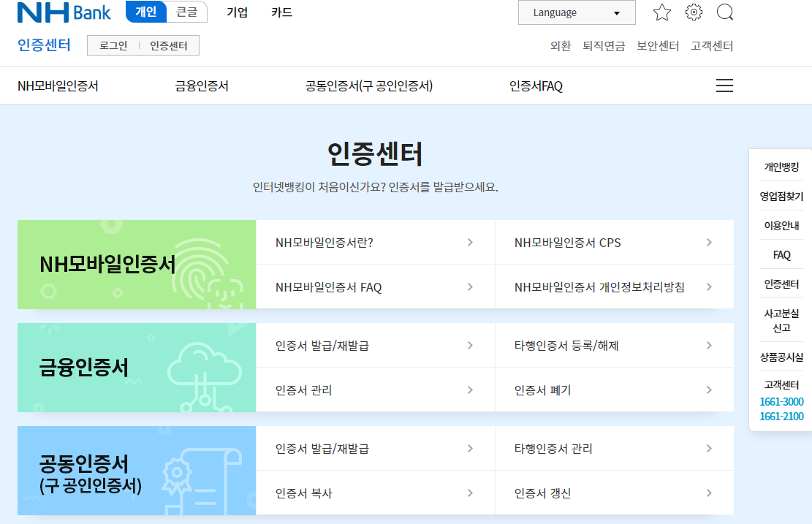This screenshot has width=812, height=524.
Task: Click the NH모바일인증서 fingerprint card
Action: 137,265
